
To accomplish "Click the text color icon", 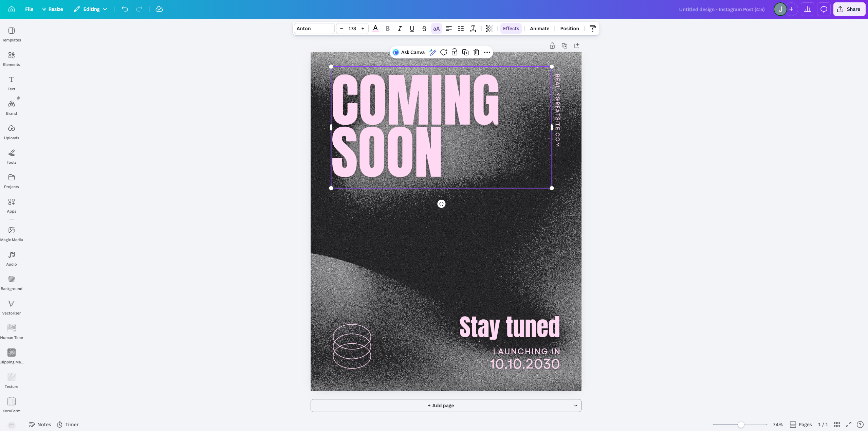I will 375,29.
